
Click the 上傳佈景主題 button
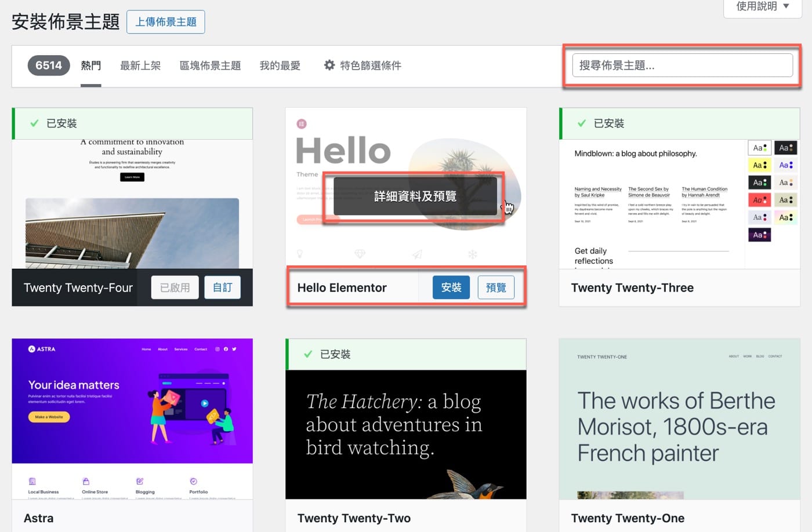click(166, 22)
